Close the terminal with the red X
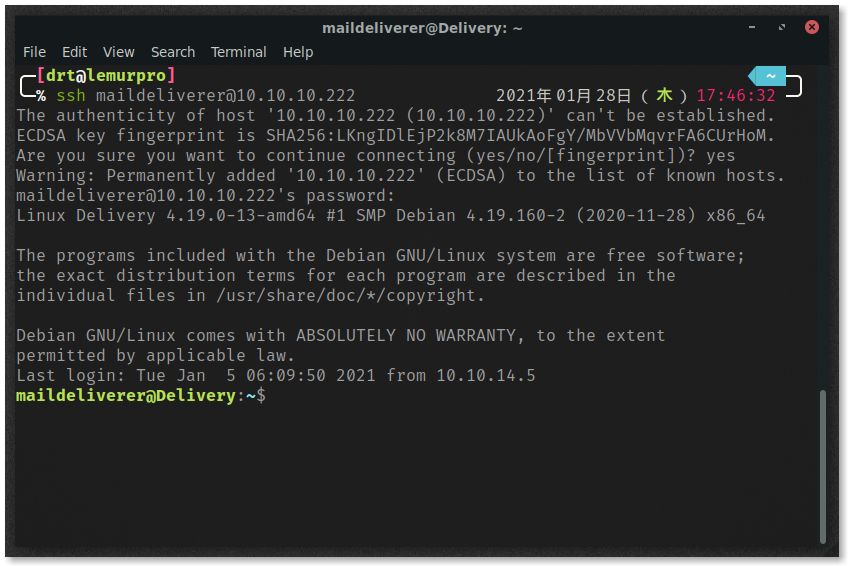This screenshot has width=848, height=566. 811,27
